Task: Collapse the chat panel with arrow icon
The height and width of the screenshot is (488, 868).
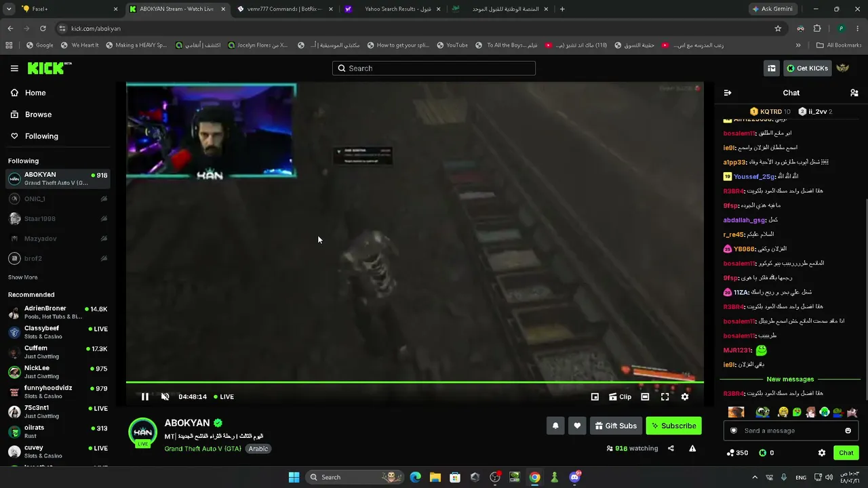Action: coord(728,93)
